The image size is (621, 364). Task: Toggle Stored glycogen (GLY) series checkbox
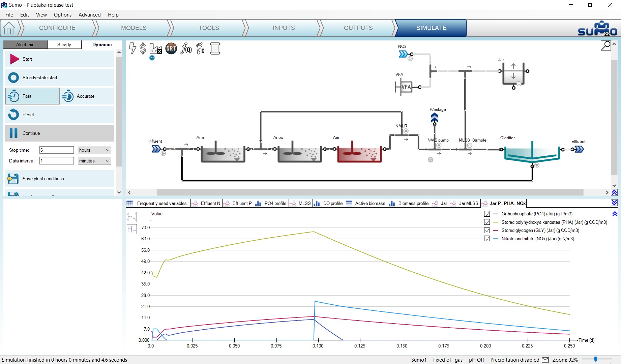tap(487, 231)
